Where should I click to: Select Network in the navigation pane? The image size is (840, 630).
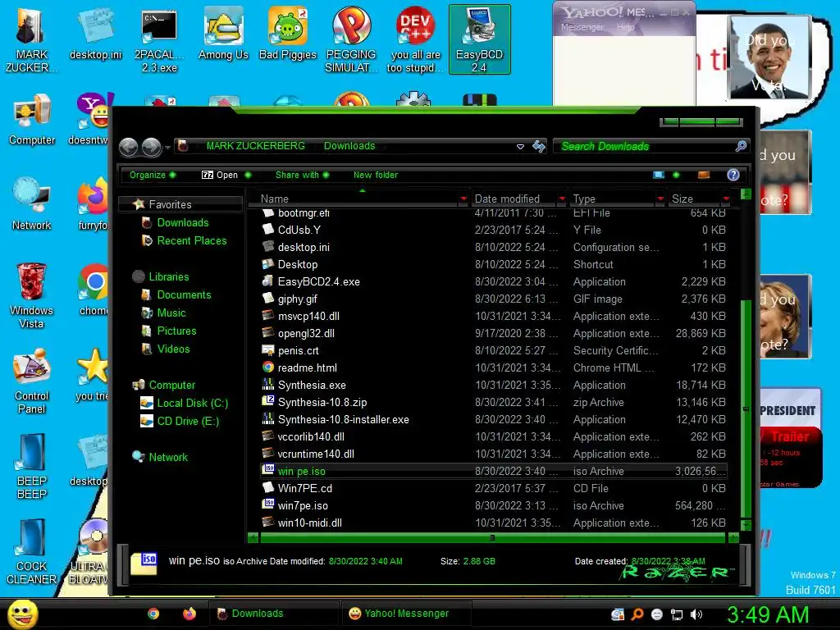pyautogui.click(x=167, y=457)
